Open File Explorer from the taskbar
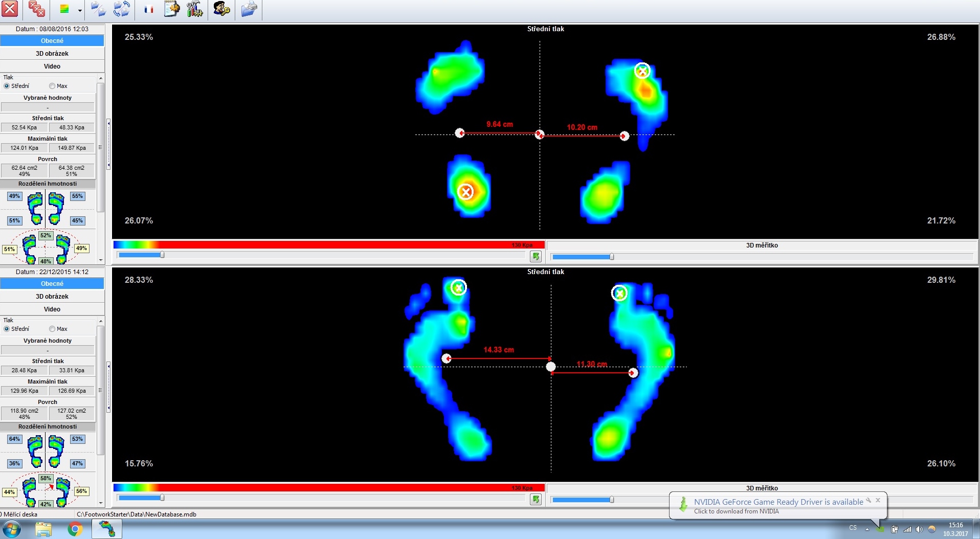This screenshot has height=539, width=980. (x=43, y=529)
